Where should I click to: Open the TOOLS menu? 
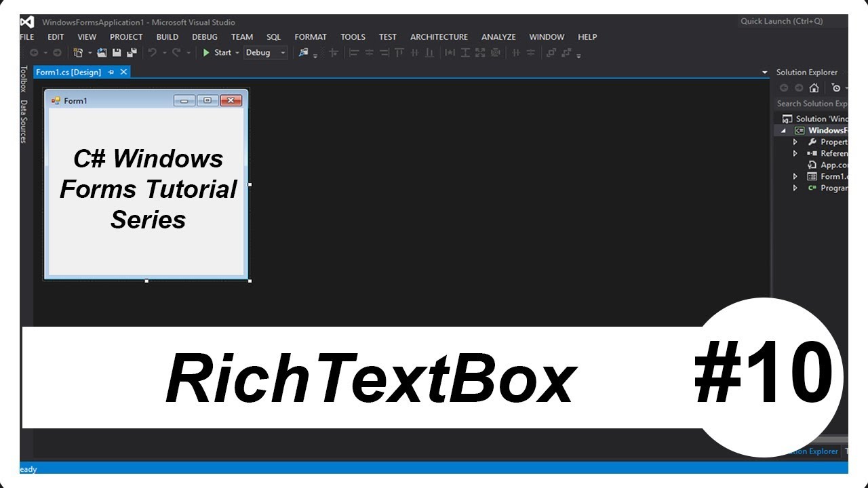(353, 37)
